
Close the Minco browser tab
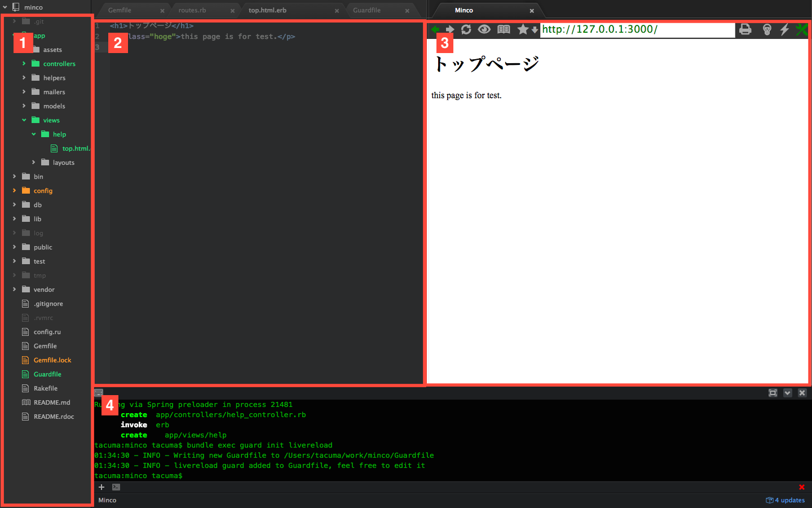tap(532, 11)
